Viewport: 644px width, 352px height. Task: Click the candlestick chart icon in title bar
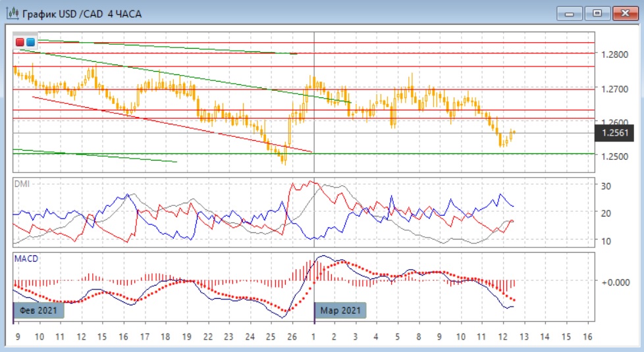[x=12, y=13]
